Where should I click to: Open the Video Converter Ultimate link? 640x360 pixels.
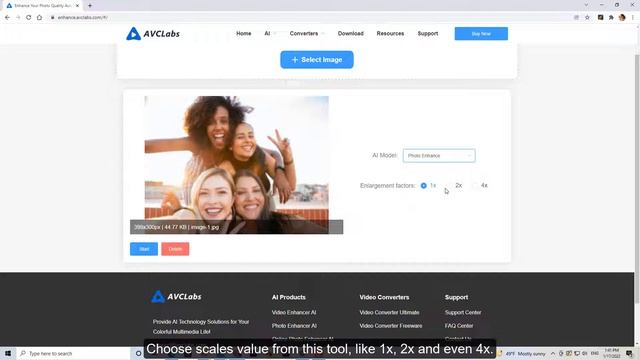coord(389,313)
